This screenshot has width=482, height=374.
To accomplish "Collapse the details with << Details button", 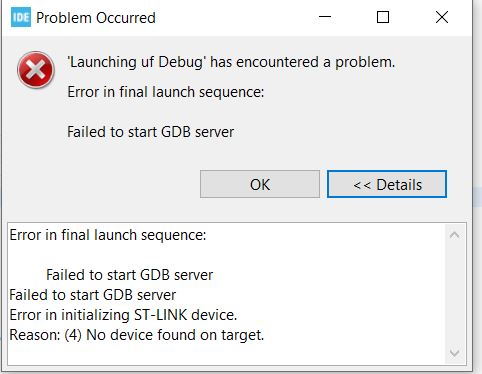I will click(x=387, y=184).
